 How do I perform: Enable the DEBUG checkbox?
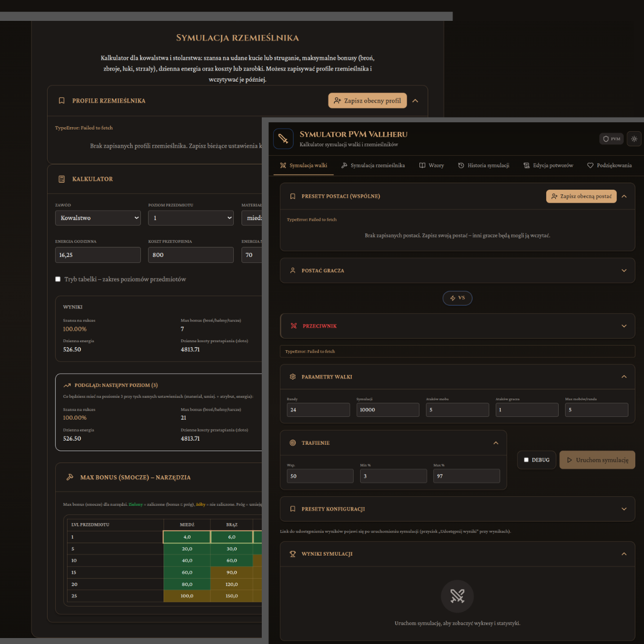tap(526, 460)
